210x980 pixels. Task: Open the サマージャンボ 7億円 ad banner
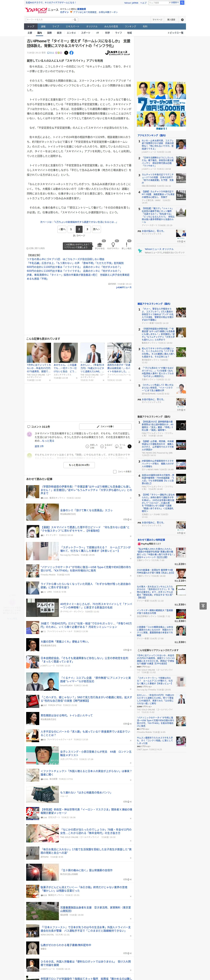(x=161, y=106)
